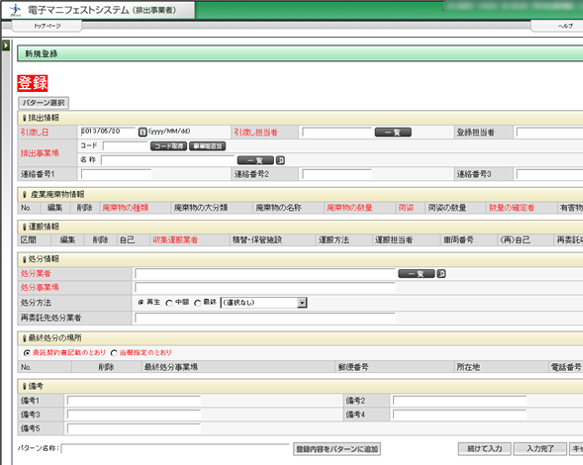
Task: Select the 最終 disposal method radio button
Action: (x=198, y=303)
